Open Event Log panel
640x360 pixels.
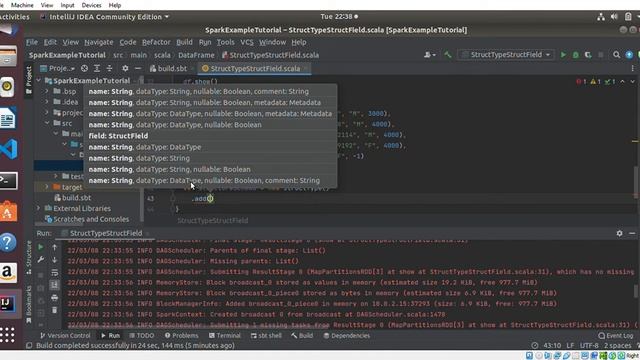(616, 336)
